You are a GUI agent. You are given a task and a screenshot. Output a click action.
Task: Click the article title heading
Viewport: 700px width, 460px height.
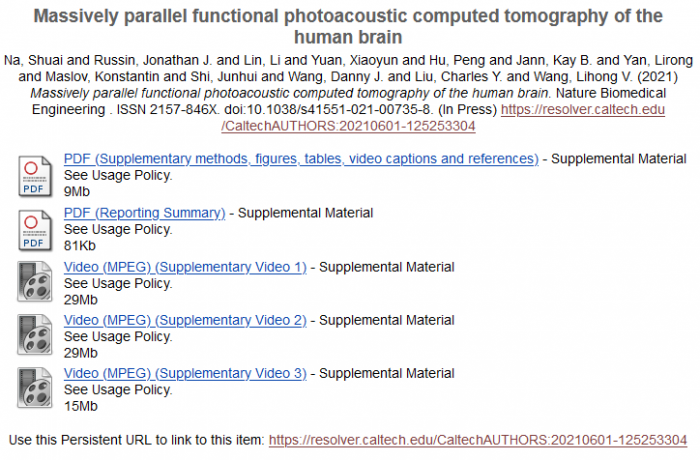click(348, 27)
